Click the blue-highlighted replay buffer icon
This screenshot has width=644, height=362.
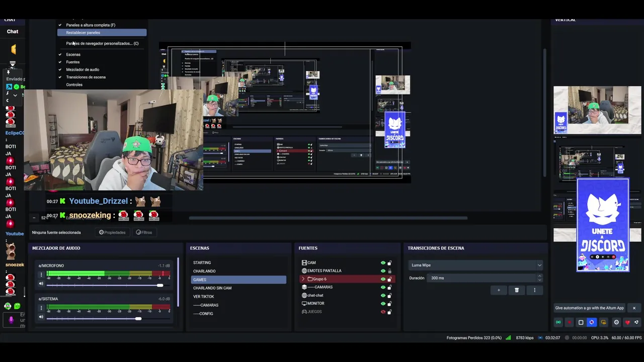[592, 322]
